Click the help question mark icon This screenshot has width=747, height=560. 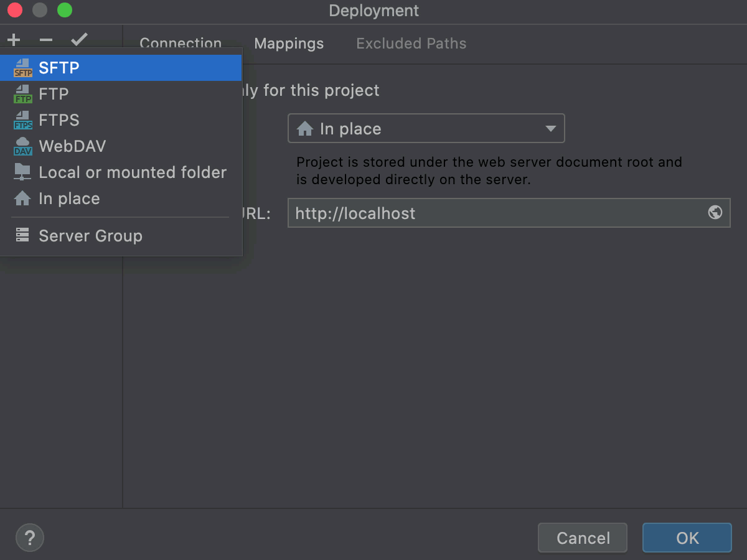[x=29, y=537]
